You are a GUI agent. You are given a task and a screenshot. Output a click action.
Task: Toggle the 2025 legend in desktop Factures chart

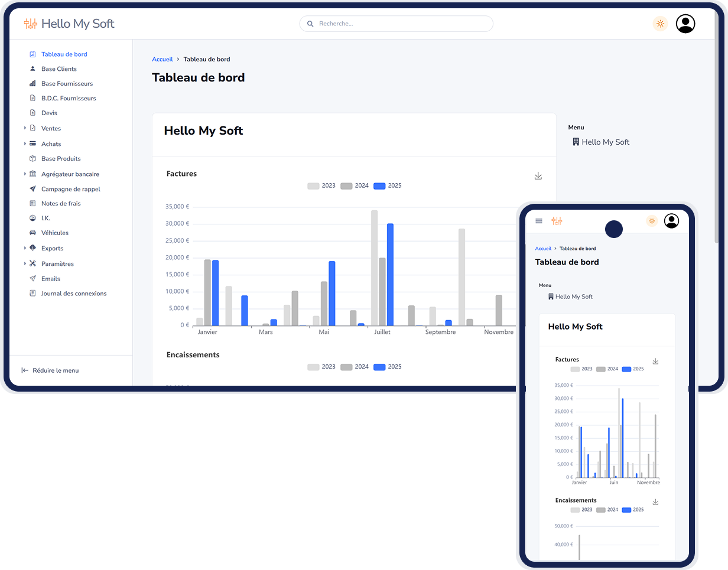tap(388, 185)
